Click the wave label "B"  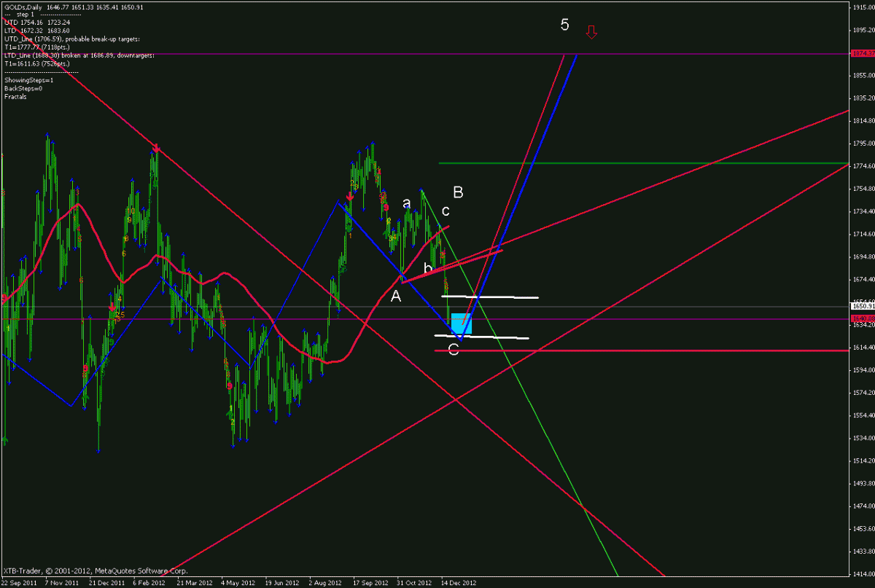458,192
